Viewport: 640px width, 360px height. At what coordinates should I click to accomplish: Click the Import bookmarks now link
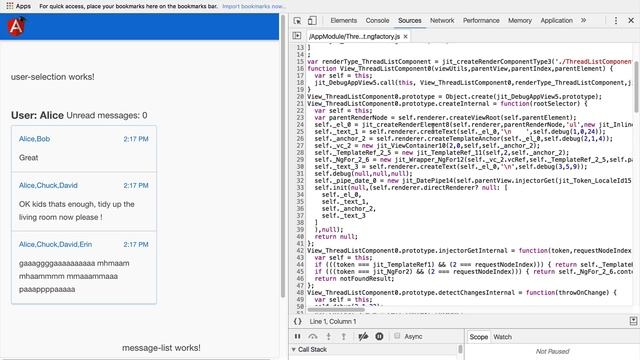coord(254,6)
